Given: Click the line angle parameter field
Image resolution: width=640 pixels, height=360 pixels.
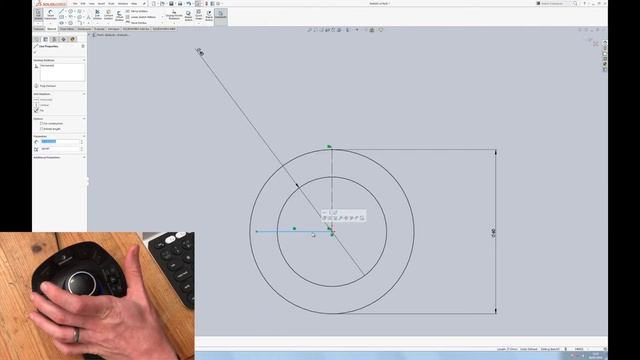Looking at the screenshot, I should point(60,149).
